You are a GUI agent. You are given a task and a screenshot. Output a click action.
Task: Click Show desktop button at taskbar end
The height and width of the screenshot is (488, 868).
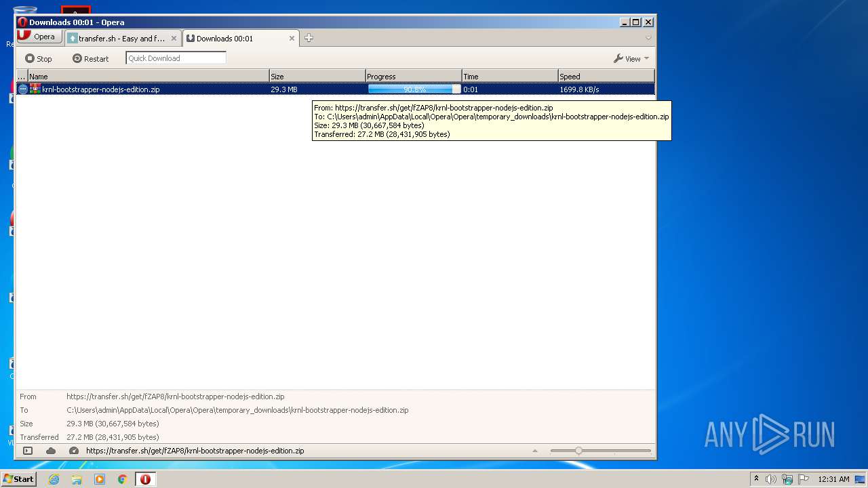point(861,479)
